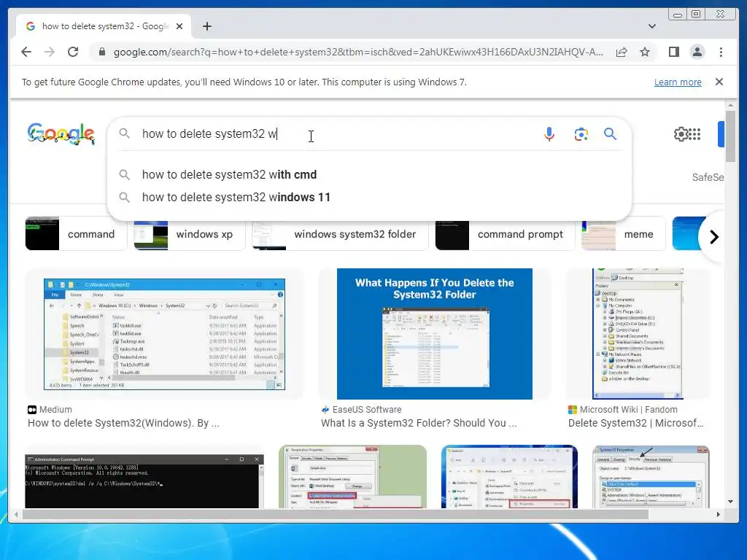Click the Microsoft Wiki | Fandom source label
The image size is (747, 560).
pos(628,410)
